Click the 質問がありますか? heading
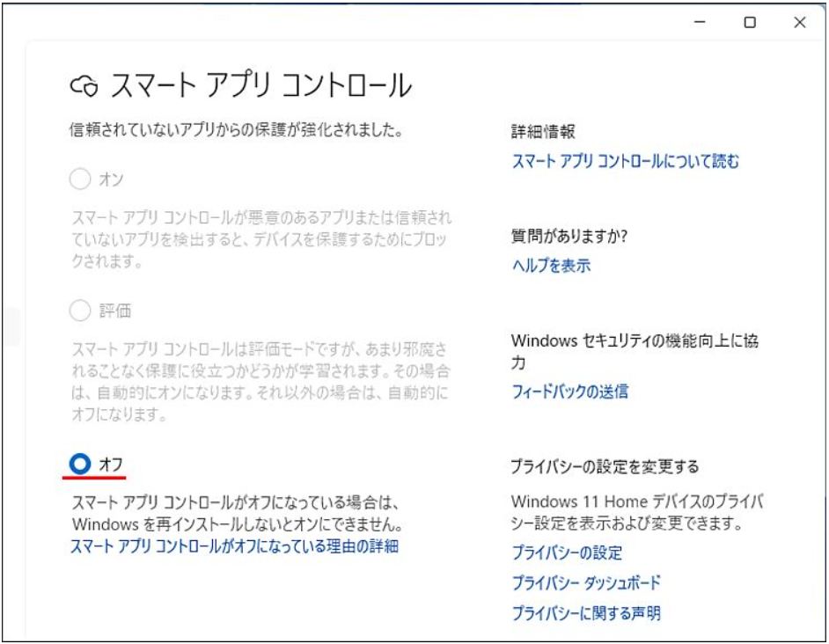Screen dimensions: 829x644 click(x=569, y=236)
